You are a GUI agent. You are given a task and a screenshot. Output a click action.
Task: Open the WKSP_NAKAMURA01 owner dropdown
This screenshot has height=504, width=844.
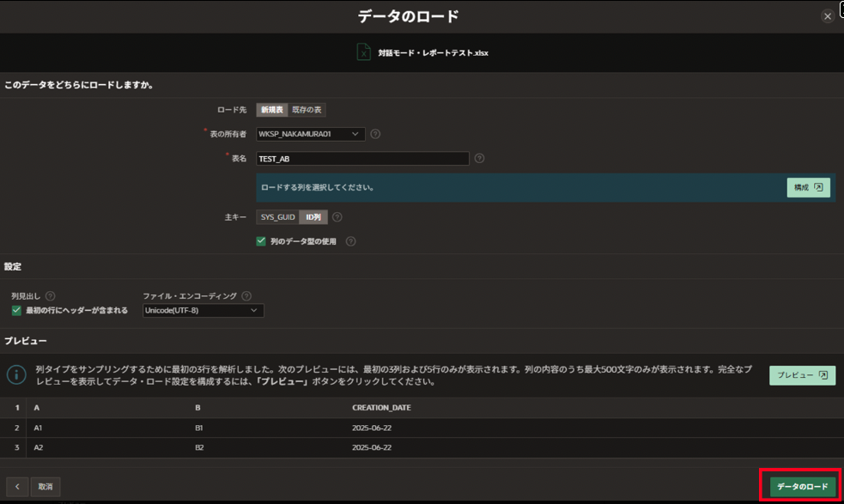pos(311,134)
